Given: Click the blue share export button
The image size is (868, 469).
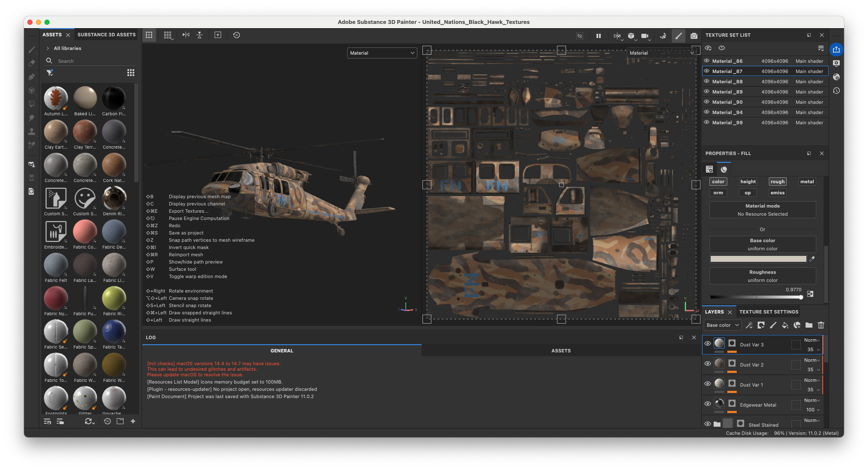Looking at the screenshot, I should coord(836,50).
